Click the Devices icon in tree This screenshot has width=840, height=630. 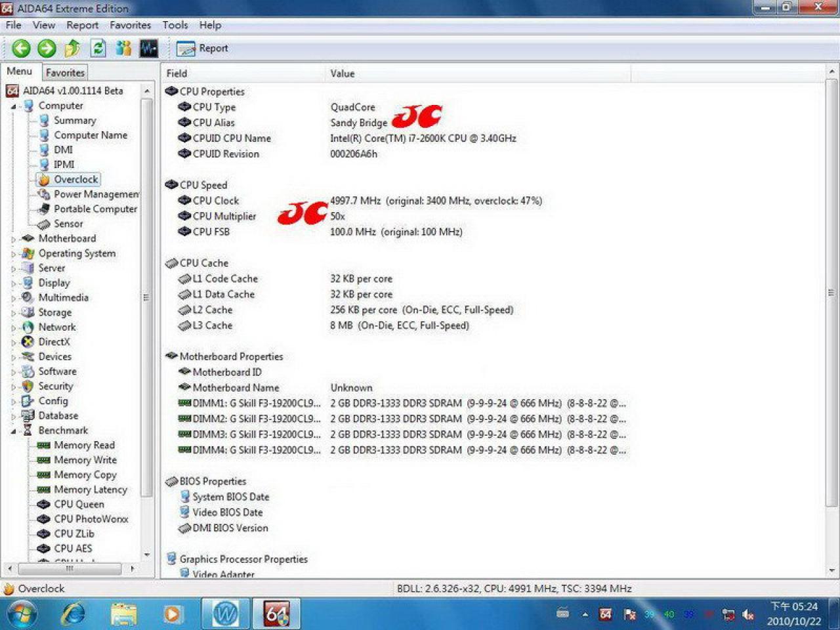(28, 356)
